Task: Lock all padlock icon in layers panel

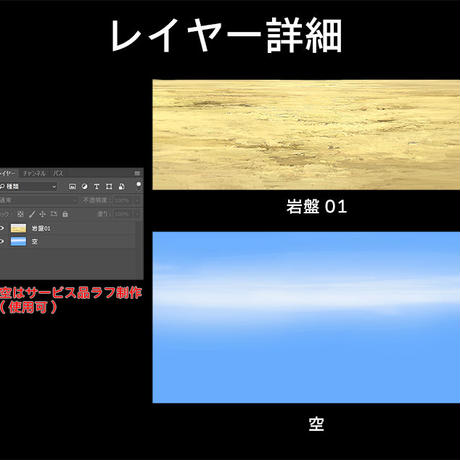Action: coord(65,214)
